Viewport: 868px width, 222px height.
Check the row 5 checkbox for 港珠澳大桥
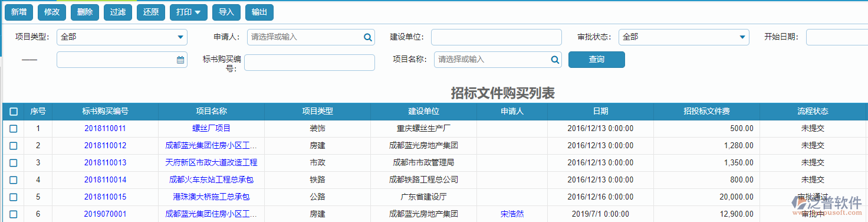pos(14,197)
